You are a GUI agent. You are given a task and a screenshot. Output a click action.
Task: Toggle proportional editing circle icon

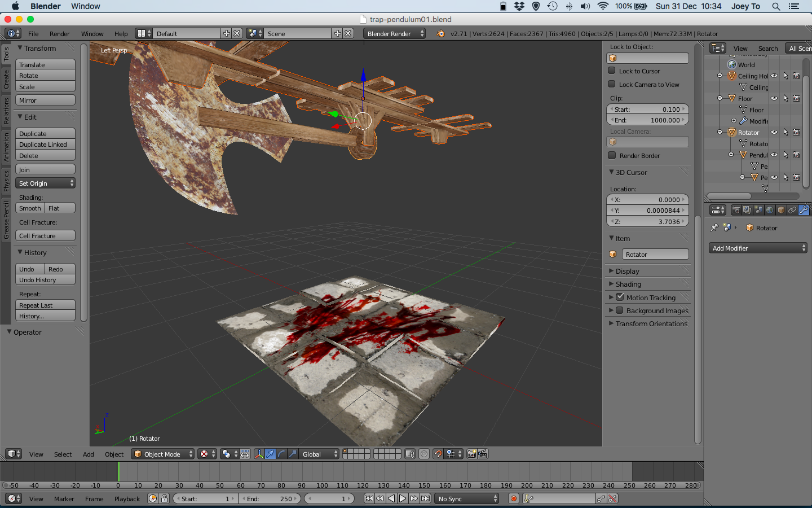pos(424,454)
